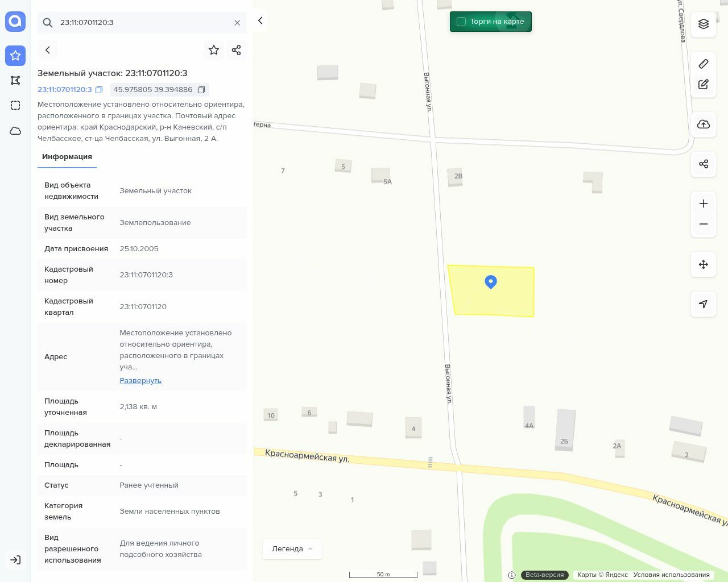Open the login icon at sidebar bottom
The width and height of the screenshot is (728, 582).
[15, 560]
